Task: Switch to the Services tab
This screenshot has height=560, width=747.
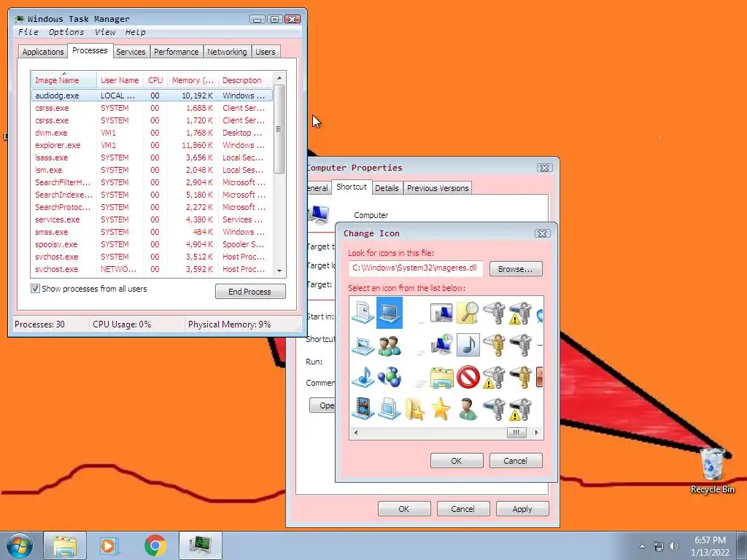Action: (131, 52)
